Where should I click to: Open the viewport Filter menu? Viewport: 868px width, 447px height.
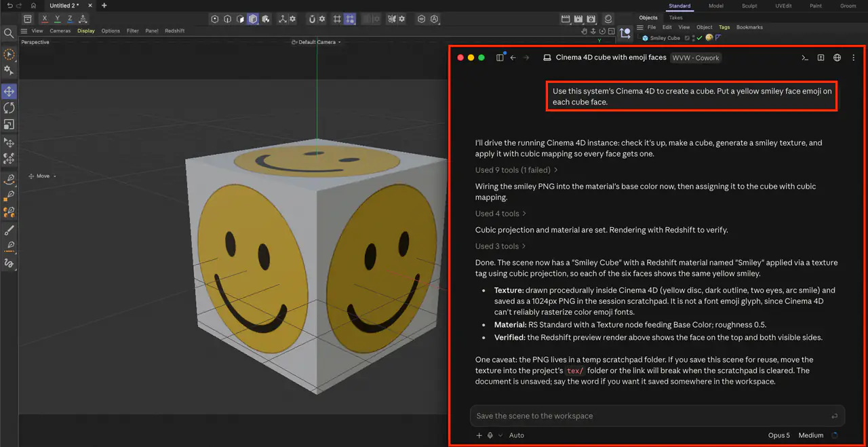[133, 31]
